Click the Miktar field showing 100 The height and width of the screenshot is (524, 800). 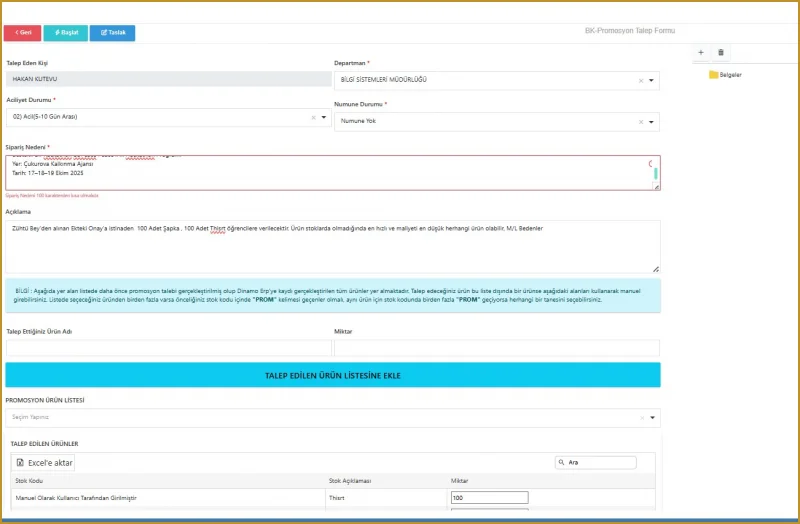click(x=489, y=497)
